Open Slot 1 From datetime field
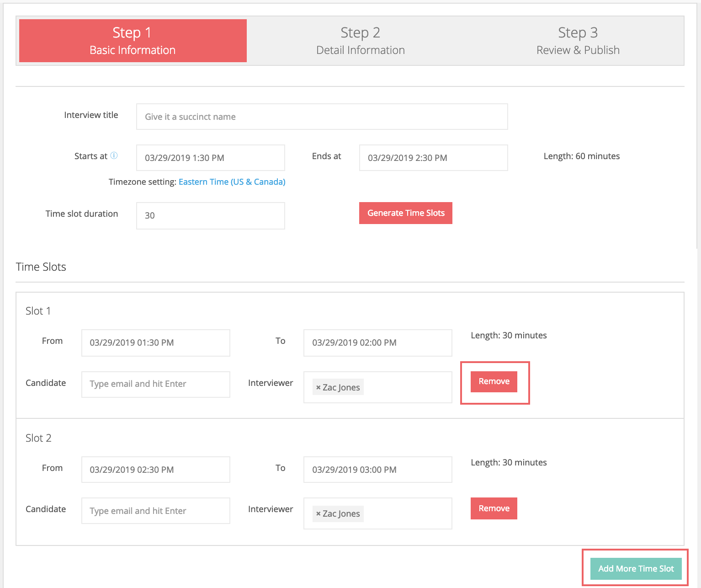This screenshot has width=701, height=588. click(x=155, y=342)
